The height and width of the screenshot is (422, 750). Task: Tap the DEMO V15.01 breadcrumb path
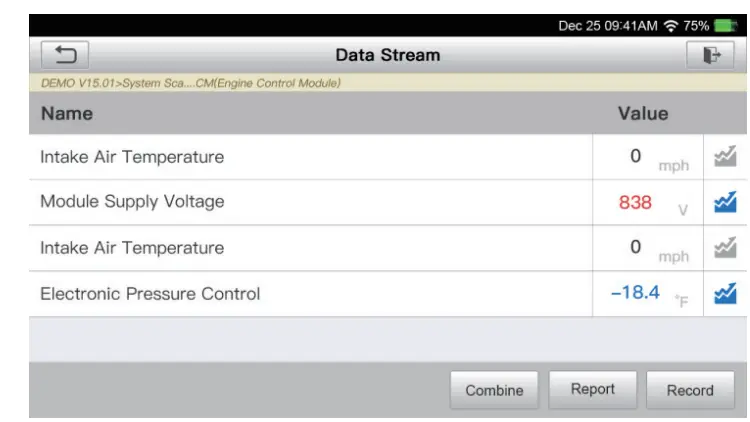point(190,83)
